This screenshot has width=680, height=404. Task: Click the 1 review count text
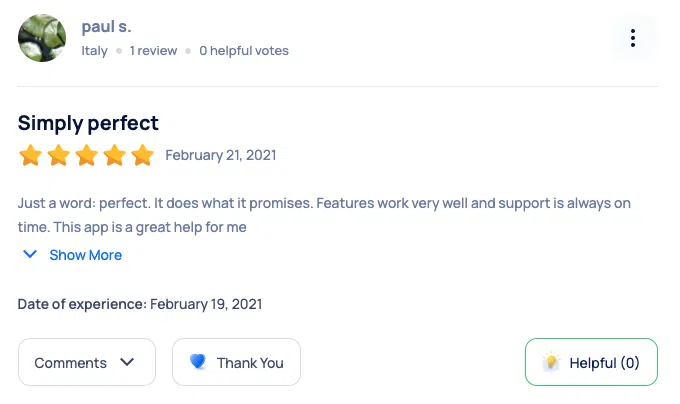(x=153, y=50)
